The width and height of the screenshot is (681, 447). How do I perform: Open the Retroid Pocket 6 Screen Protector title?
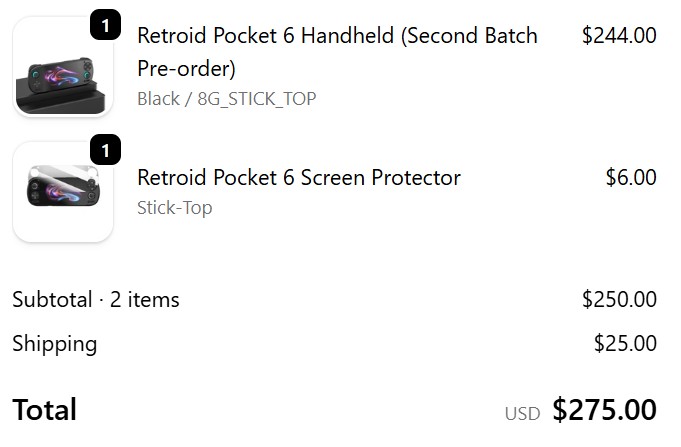coord(298,178)
